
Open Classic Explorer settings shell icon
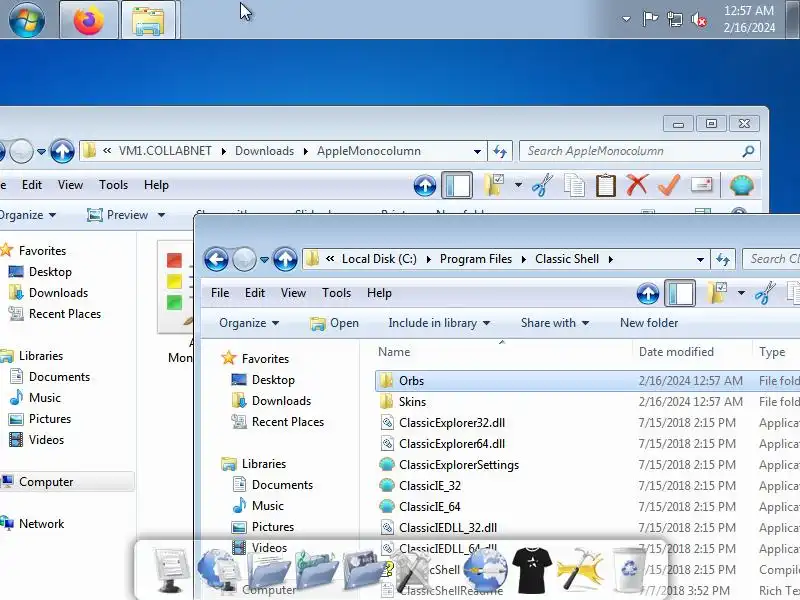(741, 185)
